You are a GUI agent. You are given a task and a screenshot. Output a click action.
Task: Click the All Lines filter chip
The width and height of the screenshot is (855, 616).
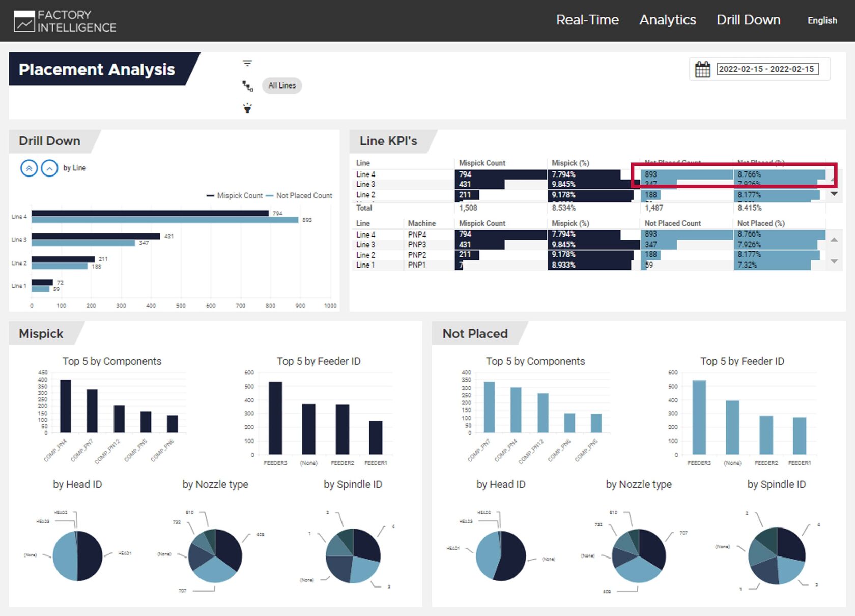[282, 85]
